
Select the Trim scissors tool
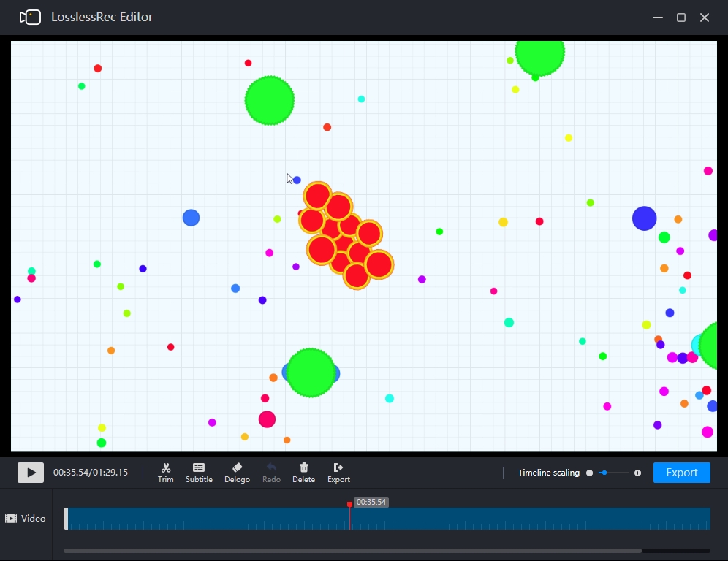coord(166,473)
